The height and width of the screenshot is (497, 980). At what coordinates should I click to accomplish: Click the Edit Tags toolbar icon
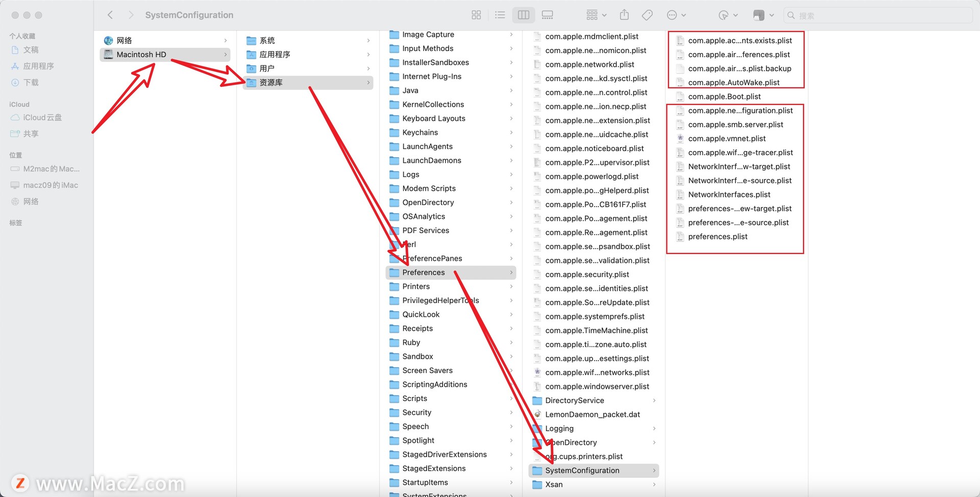[647, 15]
